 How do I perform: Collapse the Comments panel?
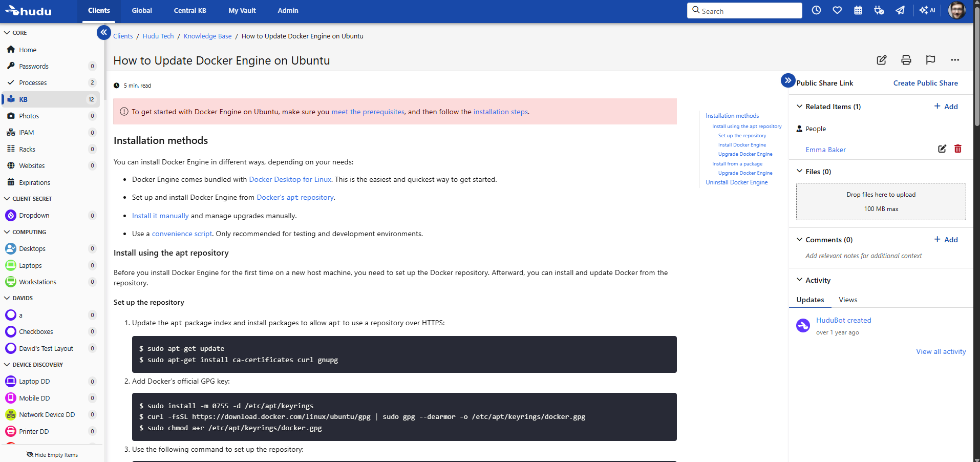click(799, 239)
